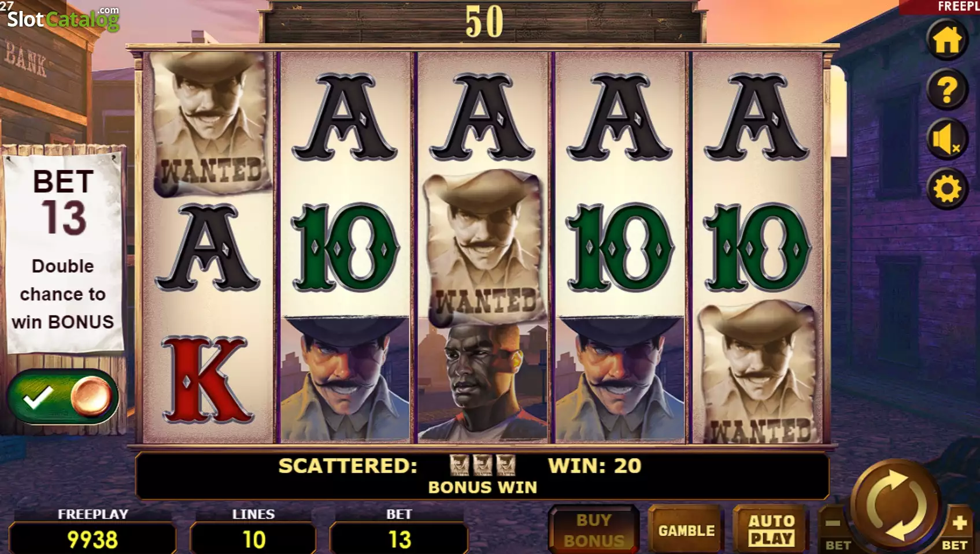Screen dimensions: 980x554
Task: Click the BUY BONUS button
Action: pos(594,530)
